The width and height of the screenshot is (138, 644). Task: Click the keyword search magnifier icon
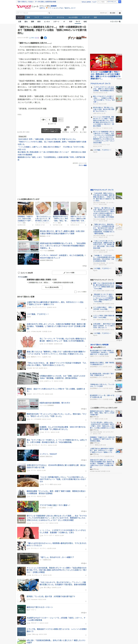pos(49,13)
